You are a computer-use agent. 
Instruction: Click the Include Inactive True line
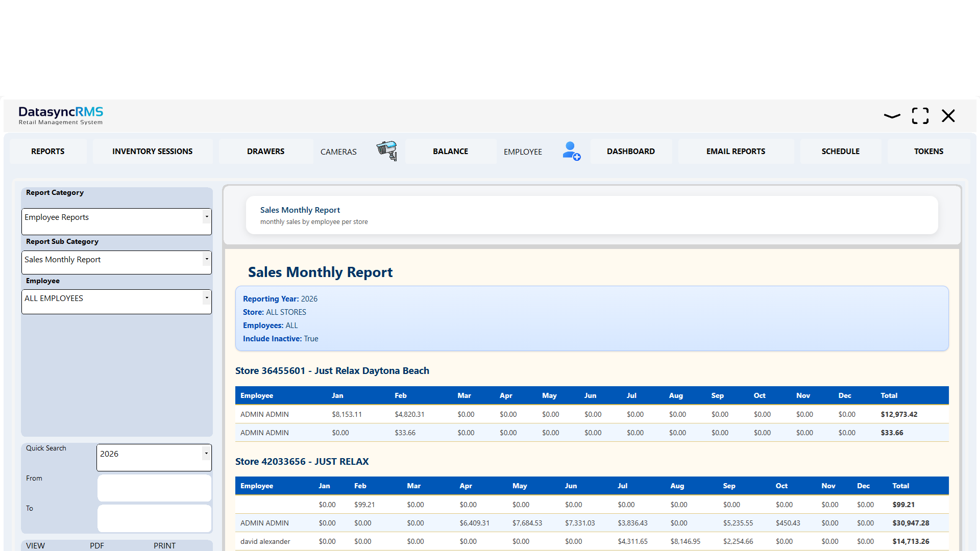[281, 339]
